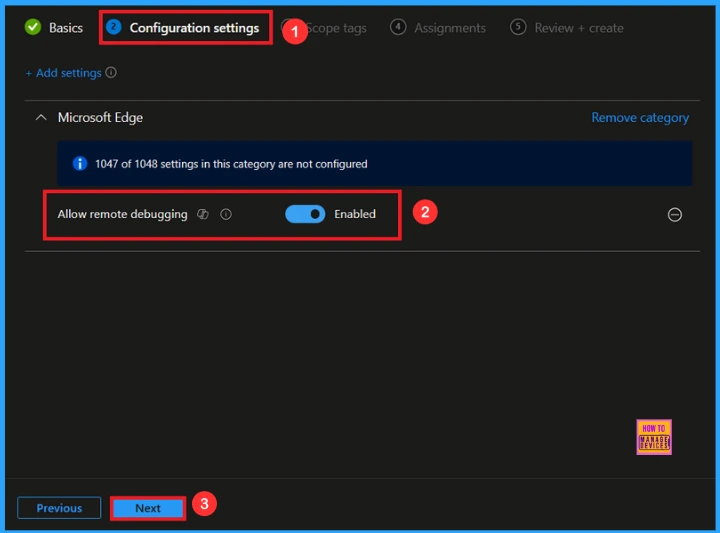Click the Remove category link
720x533 pixels.
tap(640, 118)
